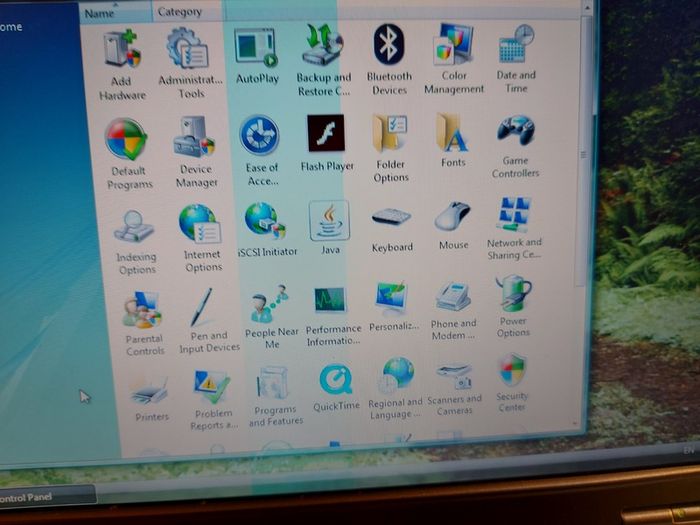Screen dimensions: 700x525
Task: Open Scanners and Cameras
Action: [454, 388]
